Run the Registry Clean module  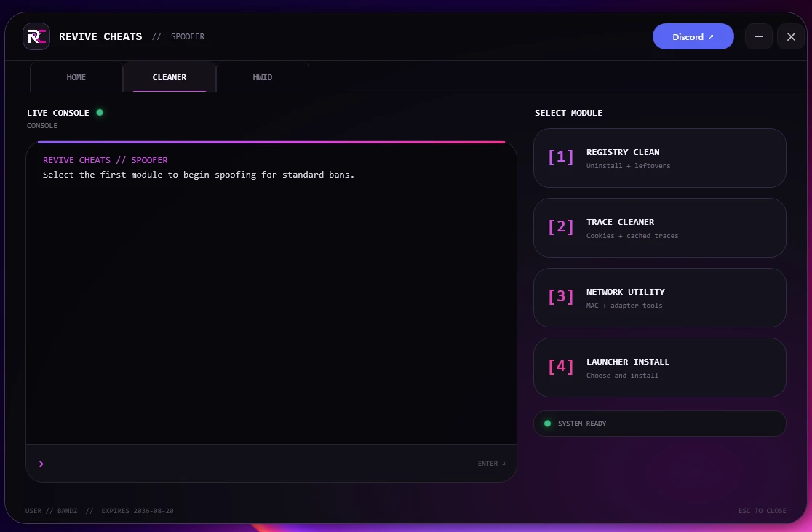coord(660,158)
